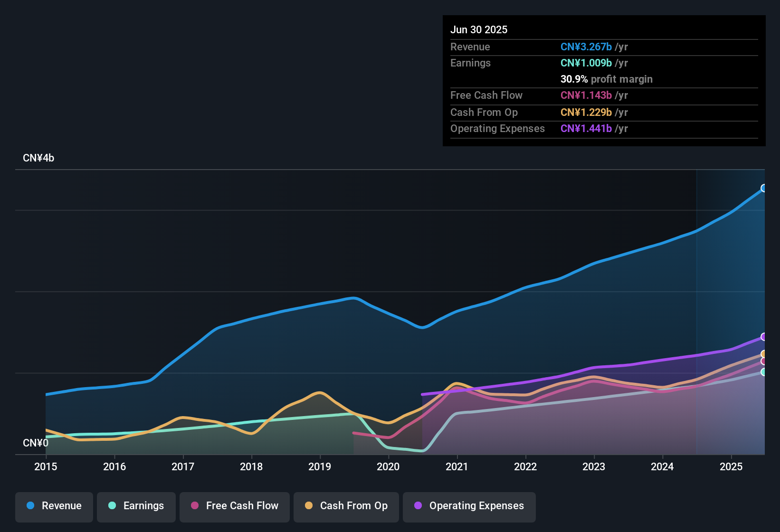Select the Cash From Op legend button
The image size is (780, 532).
point(346,506)
